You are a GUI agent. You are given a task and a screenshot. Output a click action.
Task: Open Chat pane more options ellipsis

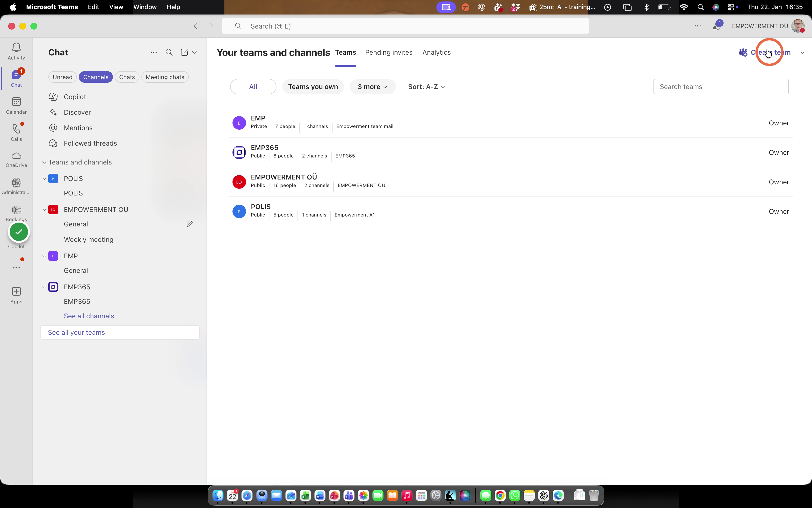coord(153,52)
